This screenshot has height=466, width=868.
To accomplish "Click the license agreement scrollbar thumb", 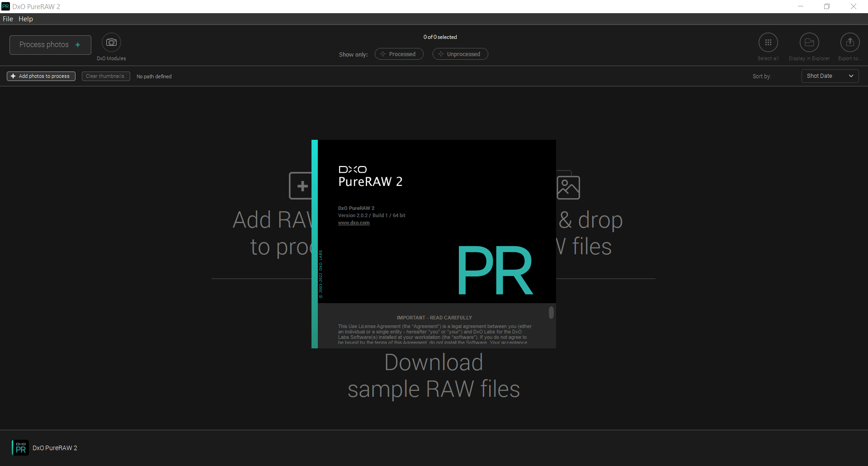I will [551, 313].
